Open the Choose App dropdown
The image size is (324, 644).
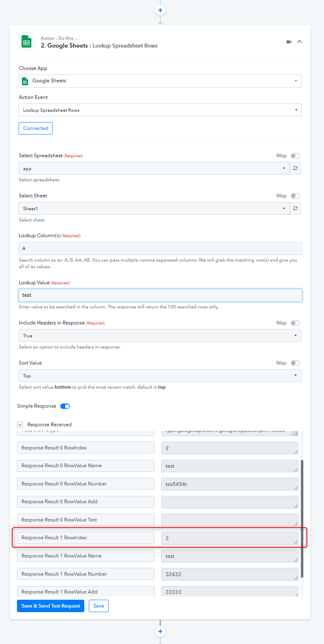click(x=160, y=81)
